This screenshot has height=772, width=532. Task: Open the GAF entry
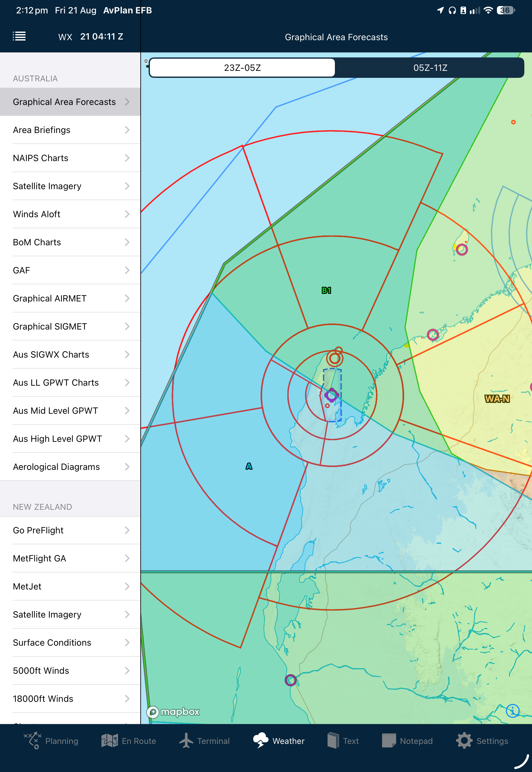point(70,270)
